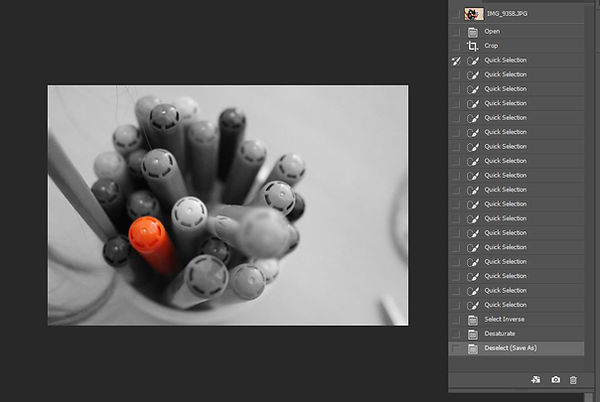Click the Select Inverse state icon
Image resolution: width=600 pixels, height=402 pixels.
[473, 320]
